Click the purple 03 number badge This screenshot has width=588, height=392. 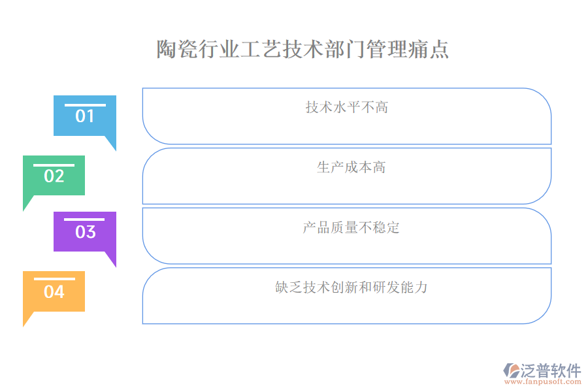pyautogui.click(x=85, y=233)
